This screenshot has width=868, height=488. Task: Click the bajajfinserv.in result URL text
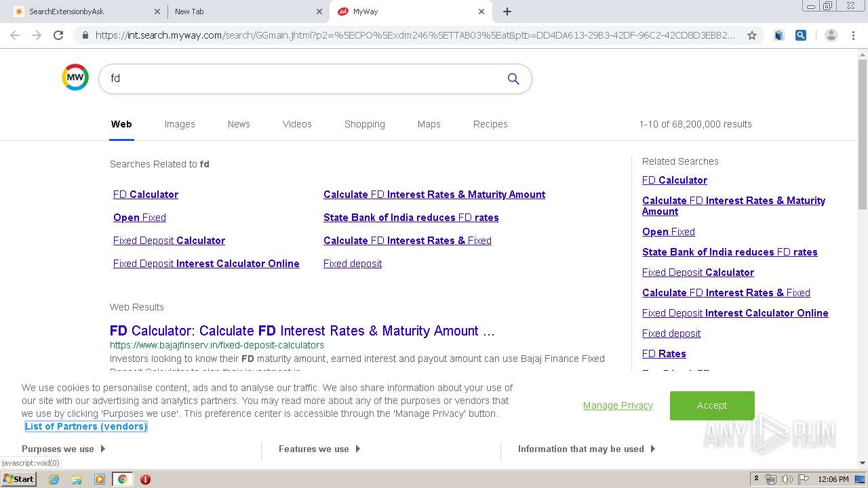(217, 345)
